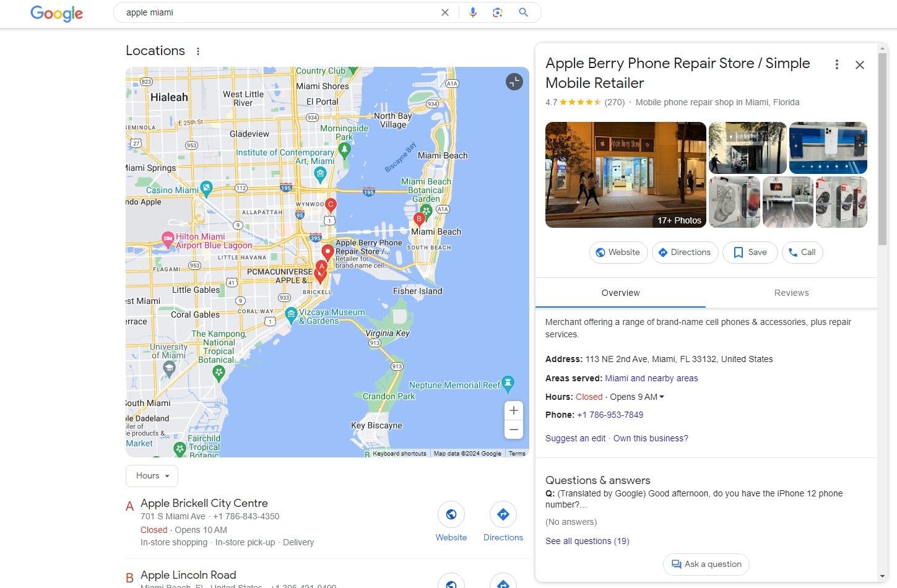Click Own this business? link

point(651,438)
